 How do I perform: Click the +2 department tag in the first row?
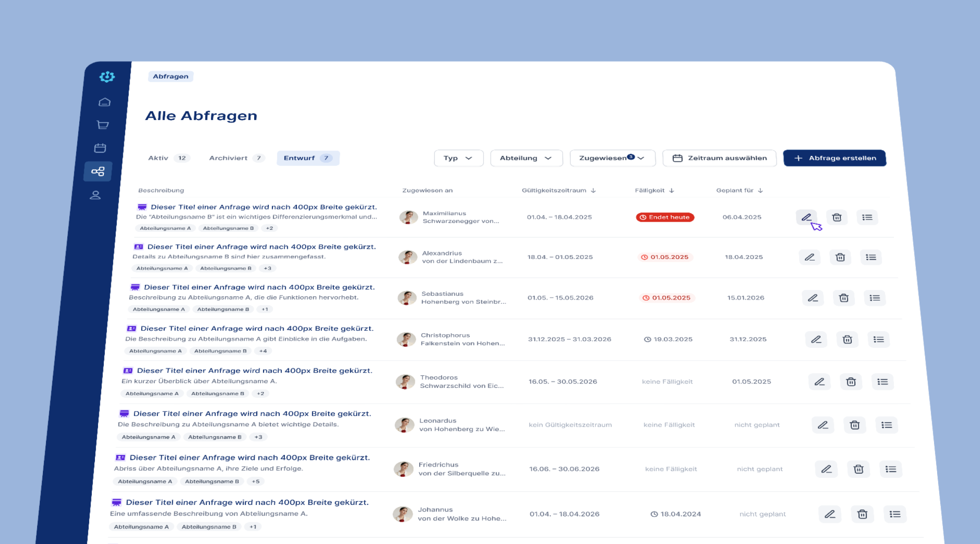coord(269,228)
